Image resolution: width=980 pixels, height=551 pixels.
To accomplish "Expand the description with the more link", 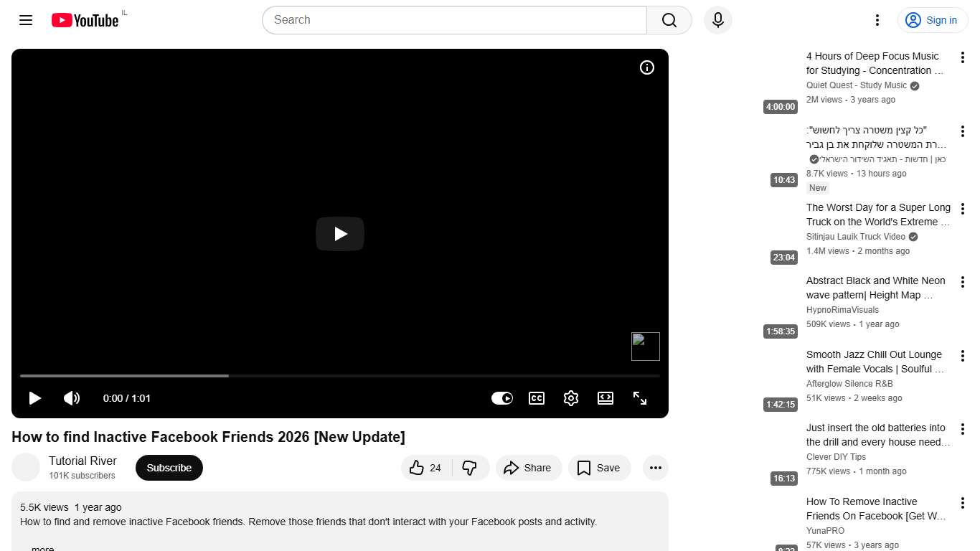I will [x=42, y=547].
